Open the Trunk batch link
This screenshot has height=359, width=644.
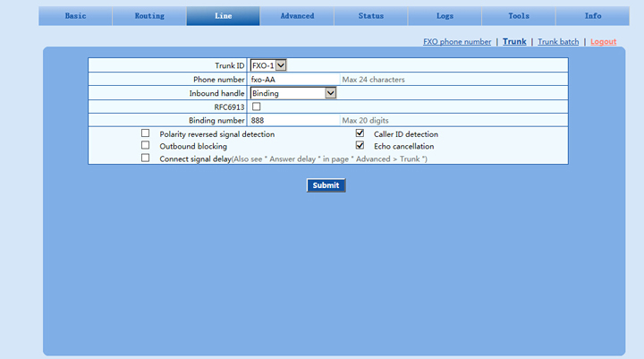[558, 42]
